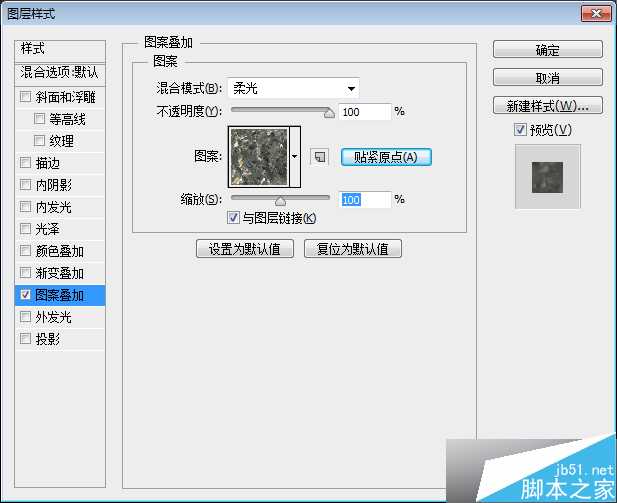The width and height of the screenshot is (617, 503).
Task: Open the 混合模式 dropdown showing 柔光
Action: pos(292,88)
